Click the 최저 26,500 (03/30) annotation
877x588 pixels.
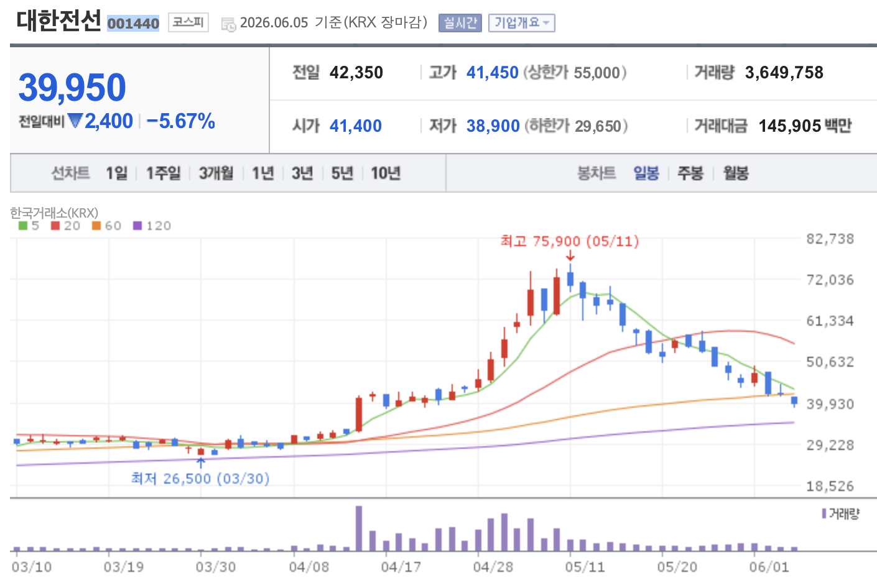click(200, 478)
